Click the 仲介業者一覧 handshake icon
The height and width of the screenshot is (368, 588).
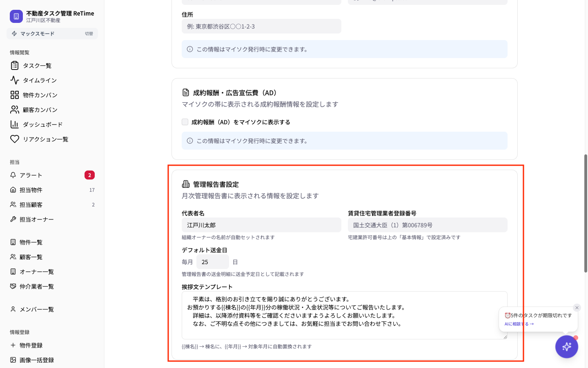pyautogui.click(x=13, y=286)
